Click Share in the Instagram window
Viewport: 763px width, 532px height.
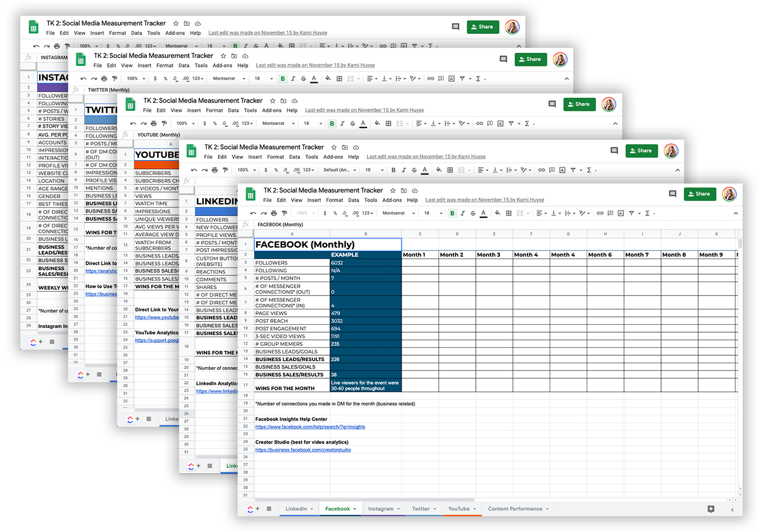[x=483, y=26]
